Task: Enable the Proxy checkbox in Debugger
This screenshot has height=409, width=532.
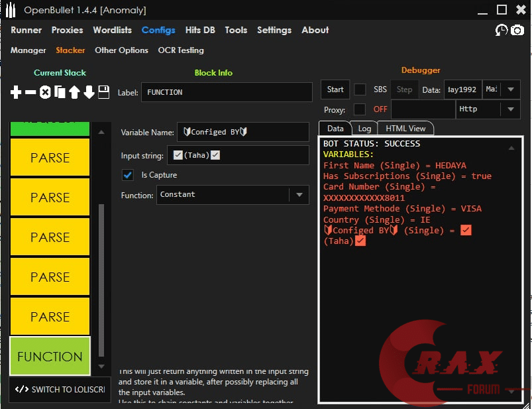Action: (x=360, y=109)
